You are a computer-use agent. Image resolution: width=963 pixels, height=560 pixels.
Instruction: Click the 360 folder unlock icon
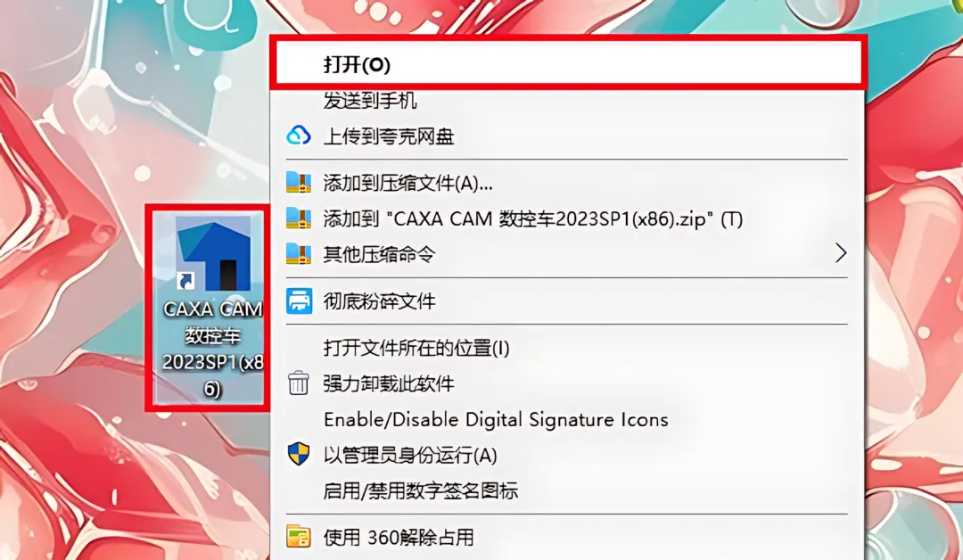[x=299, y=537]
